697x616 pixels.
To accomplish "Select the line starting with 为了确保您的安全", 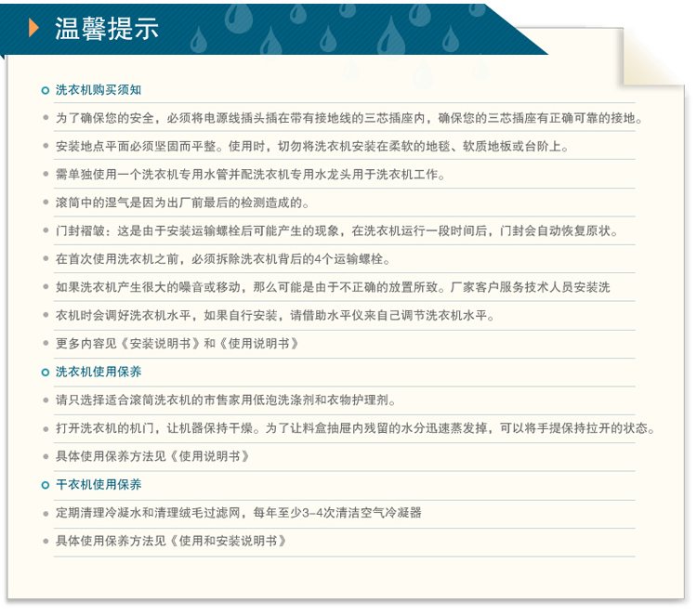I will tap(348, 118).
